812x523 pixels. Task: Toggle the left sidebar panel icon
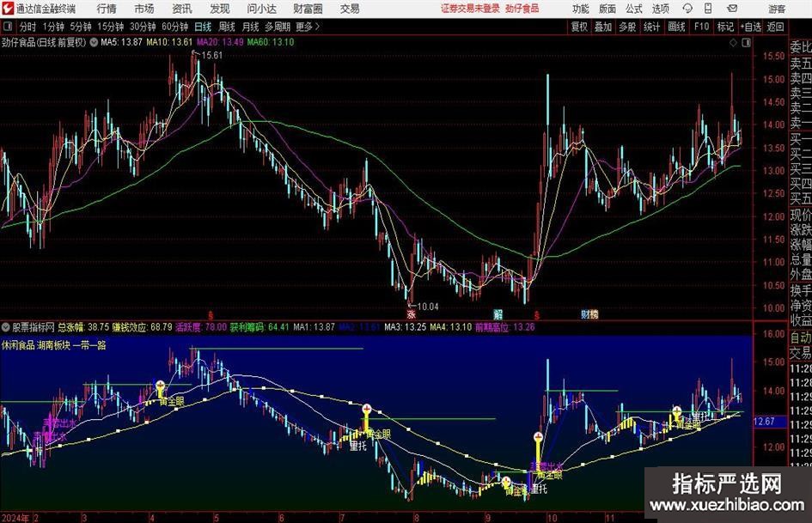click(8, 27)
